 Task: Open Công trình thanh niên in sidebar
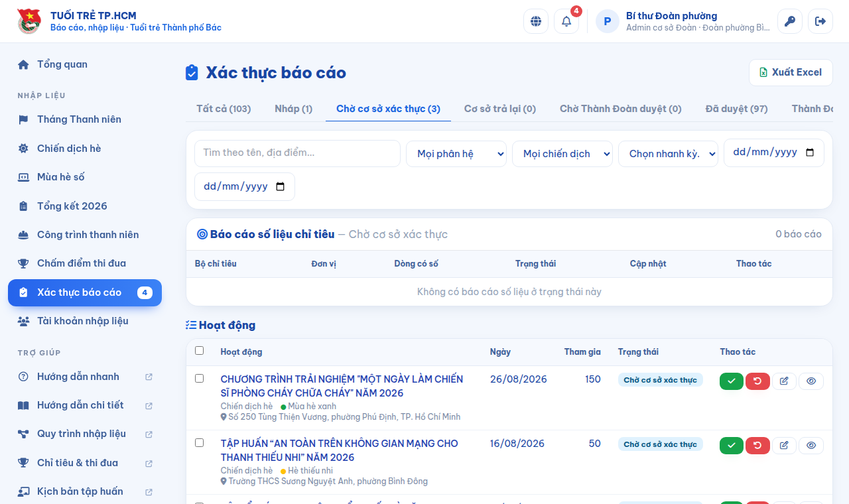click(85, 235)
